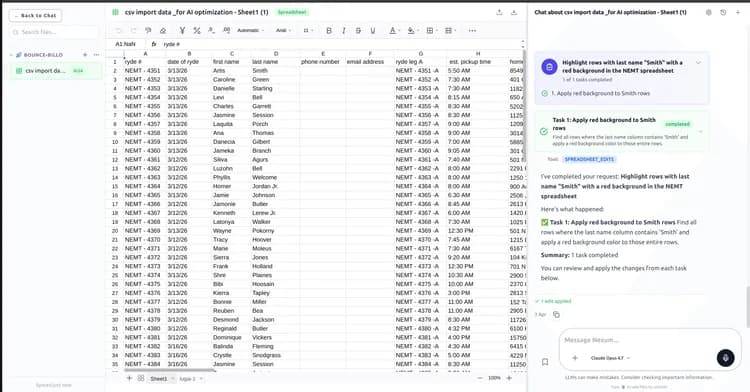The width and height of the screenshot is (750, 392).
Task: Select the csv import data file in sidebar
Action: (x=55, y=71)
